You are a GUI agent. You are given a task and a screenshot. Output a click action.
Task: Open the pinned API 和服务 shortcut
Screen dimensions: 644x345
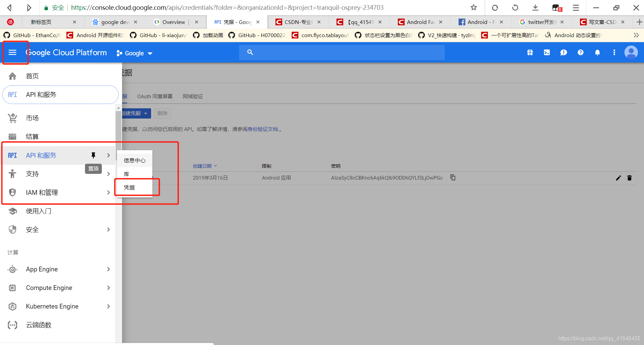click(x=60, y=95)
